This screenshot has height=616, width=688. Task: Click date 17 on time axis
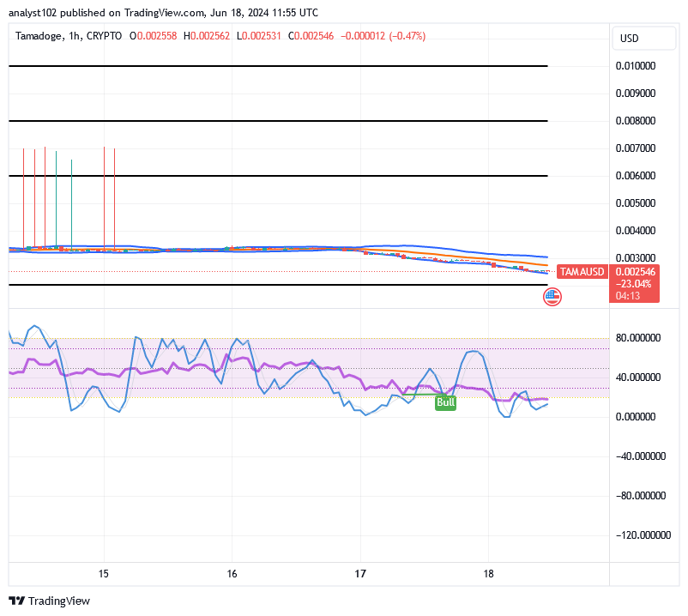pos(360,574)
